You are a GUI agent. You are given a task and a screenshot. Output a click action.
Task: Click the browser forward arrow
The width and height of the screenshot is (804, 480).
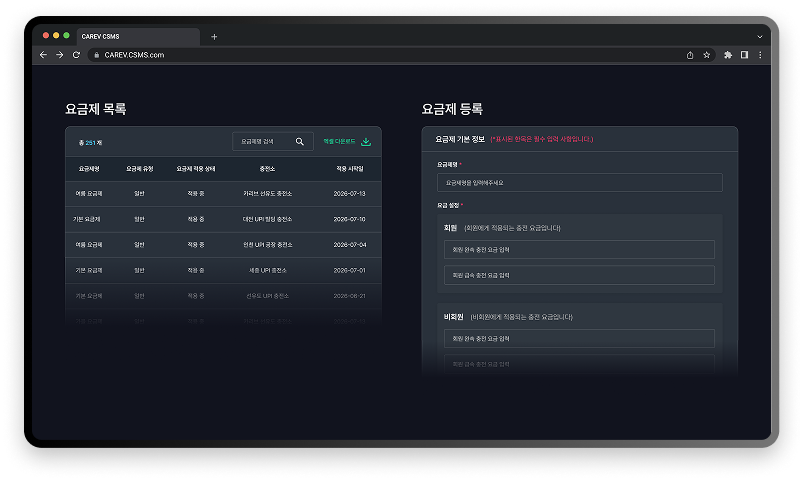(x=59, y=55)
